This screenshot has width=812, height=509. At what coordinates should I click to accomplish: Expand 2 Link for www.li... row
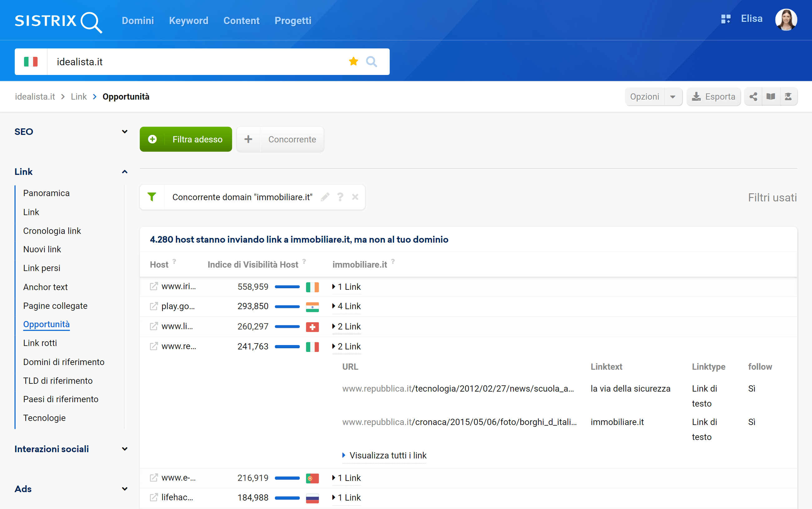[346, 327]
